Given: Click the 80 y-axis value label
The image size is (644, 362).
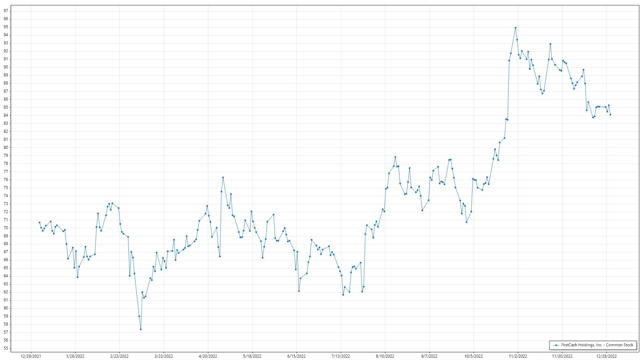Looking at the screenshot, I should pyautogui.click(x=6, y=147).
